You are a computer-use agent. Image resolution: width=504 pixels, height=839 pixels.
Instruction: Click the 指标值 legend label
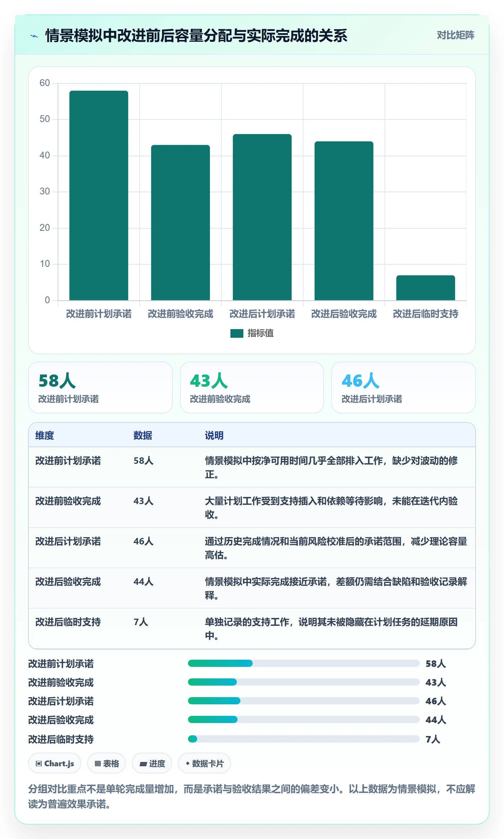point(260,333)
